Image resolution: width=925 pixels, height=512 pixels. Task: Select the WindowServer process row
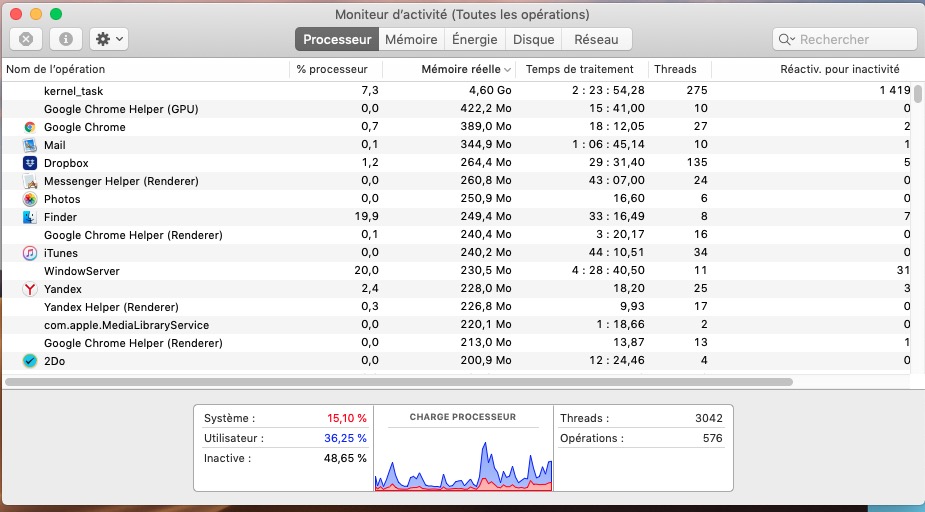457,271
